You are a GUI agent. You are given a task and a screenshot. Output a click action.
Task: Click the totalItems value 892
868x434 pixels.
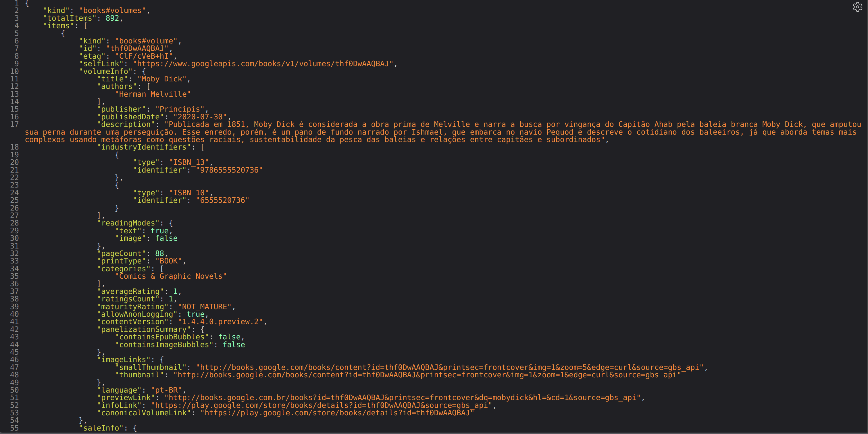pos(112,18)
